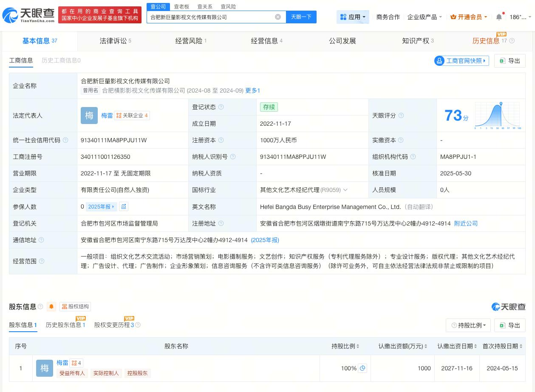The height and width of the screenshot is (392, 535).
Task: Select the 历史股东信息 sub-tab
Action: tap(65, 325)
